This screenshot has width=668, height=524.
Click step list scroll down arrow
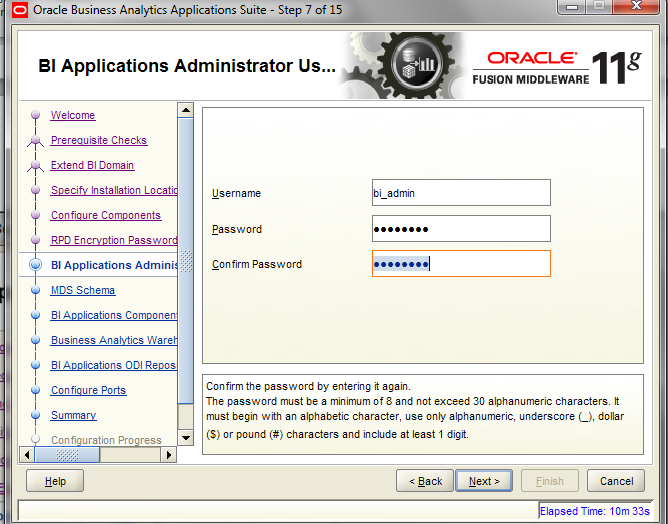pyautogui.click(x=186, y=438)
